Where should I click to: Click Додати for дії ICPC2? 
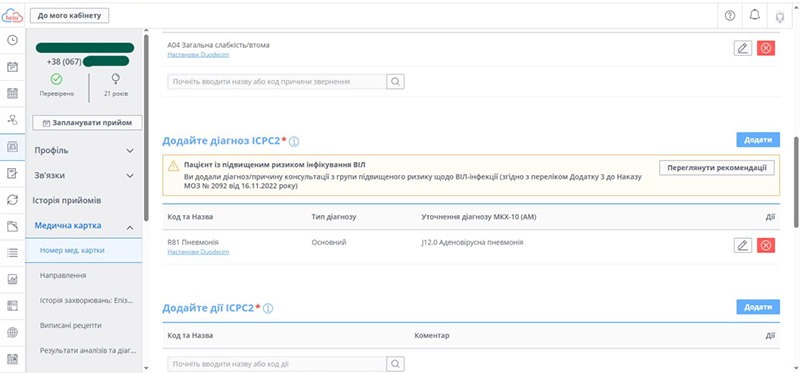click(758, 307)
